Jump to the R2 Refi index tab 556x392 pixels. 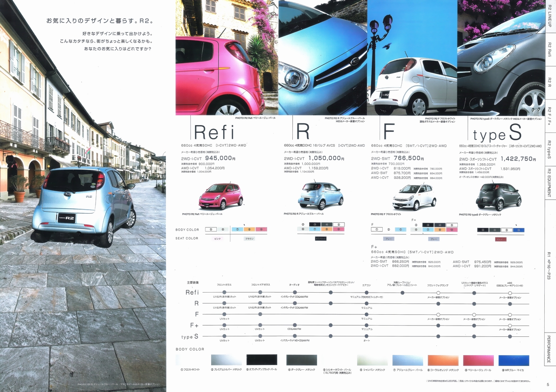[x=550, y=50]
